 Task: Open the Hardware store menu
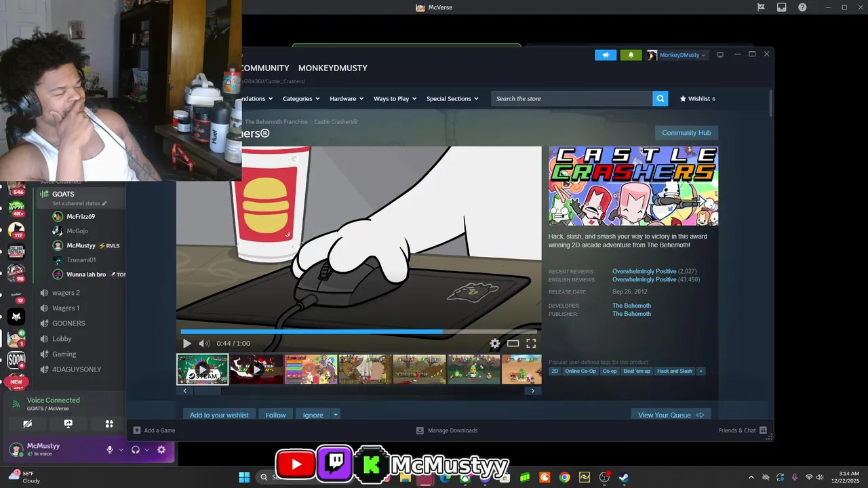[x=347, y=98]
